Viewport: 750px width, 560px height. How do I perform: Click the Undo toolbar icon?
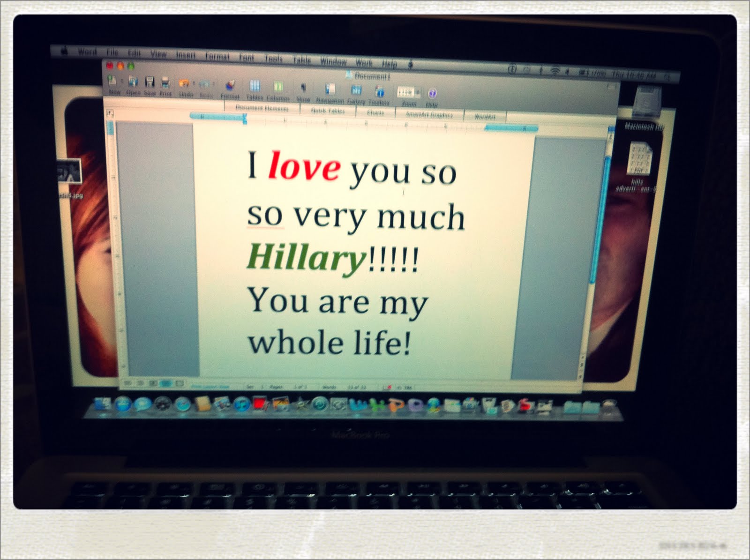185,84
